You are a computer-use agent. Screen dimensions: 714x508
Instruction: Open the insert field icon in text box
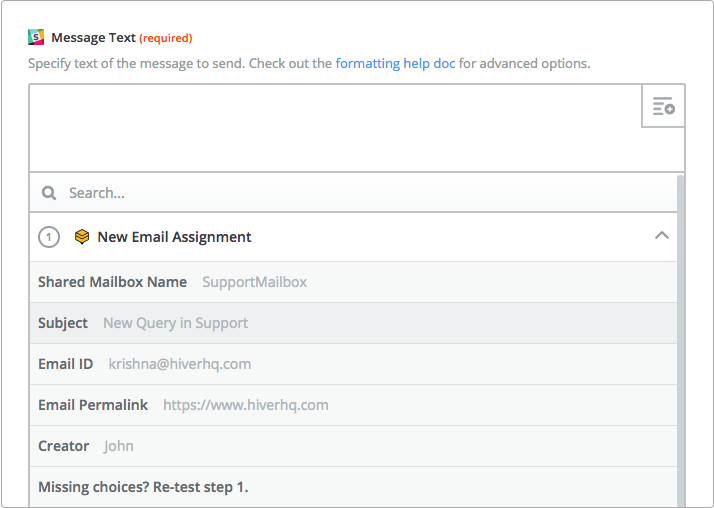[663, 106]
